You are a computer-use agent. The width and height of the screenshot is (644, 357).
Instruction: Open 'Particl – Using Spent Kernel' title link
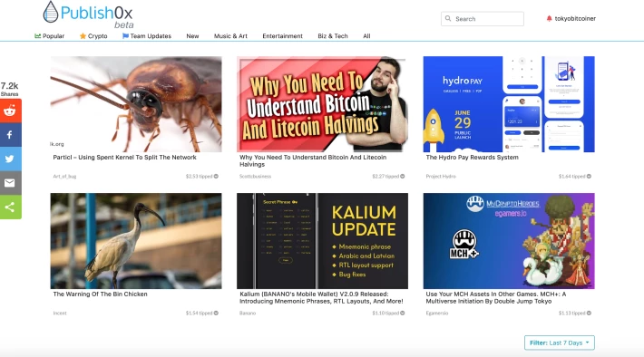pos(124,157)
